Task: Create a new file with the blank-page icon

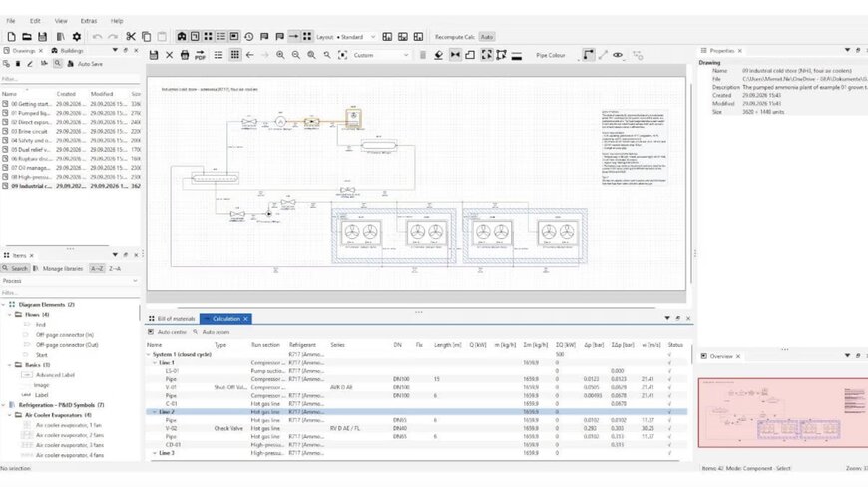Action: [x=11, y=37]
